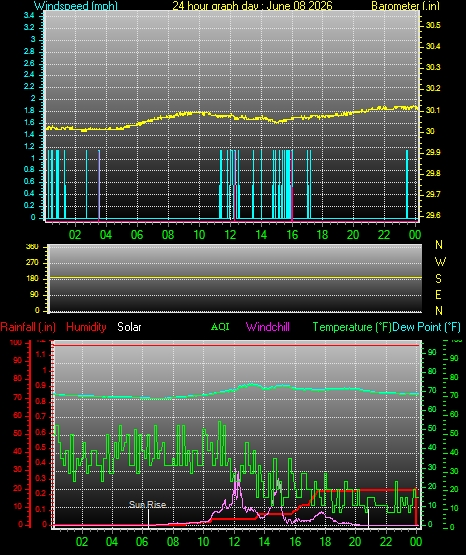Select the Dew Point (°F) legend label
The image size is (466, 555).
427,327
